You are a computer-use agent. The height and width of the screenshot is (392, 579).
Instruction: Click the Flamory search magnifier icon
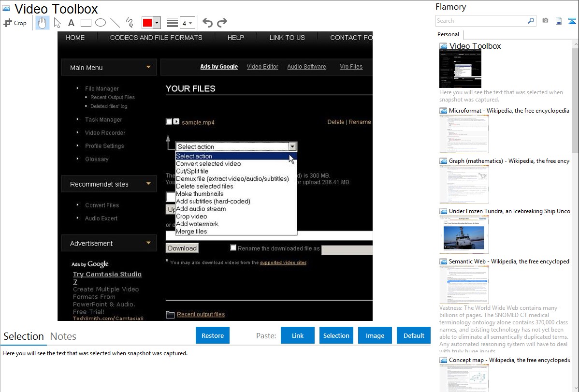tap(531, 21)
